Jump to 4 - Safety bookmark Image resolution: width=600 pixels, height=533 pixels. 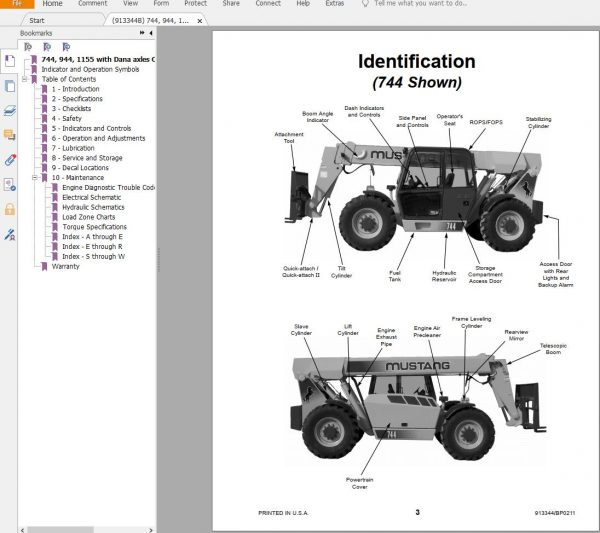coord(67,119)
